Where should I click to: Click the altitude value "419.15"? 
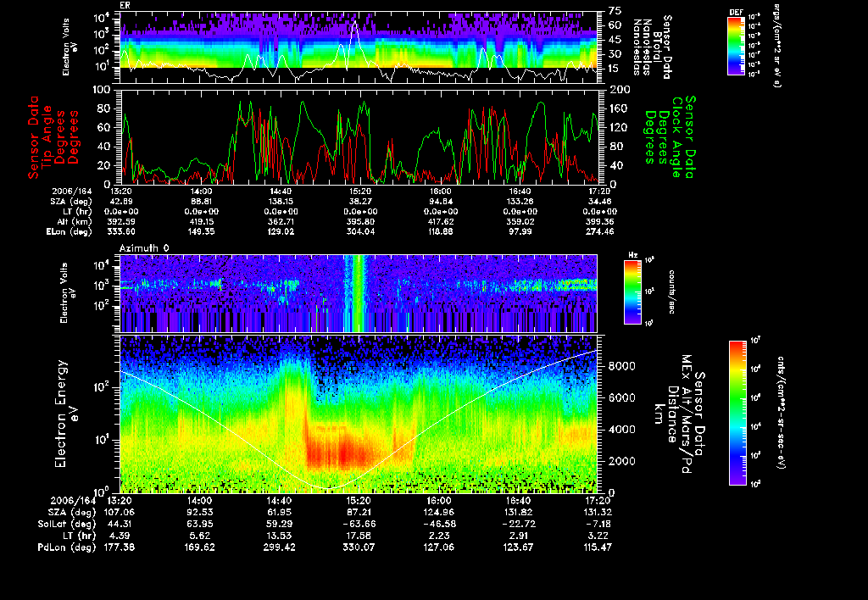(x=200, y=221)
